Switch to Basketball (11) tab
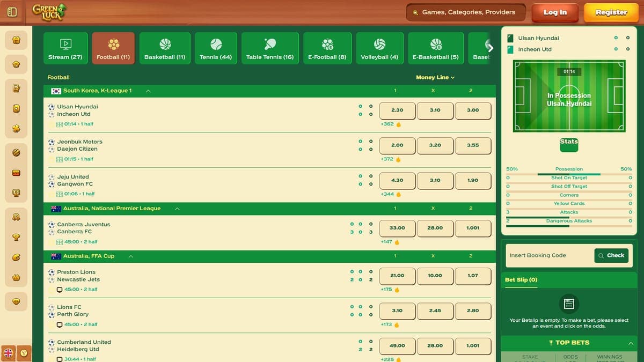644x362 pixels. tap(165, 48)
